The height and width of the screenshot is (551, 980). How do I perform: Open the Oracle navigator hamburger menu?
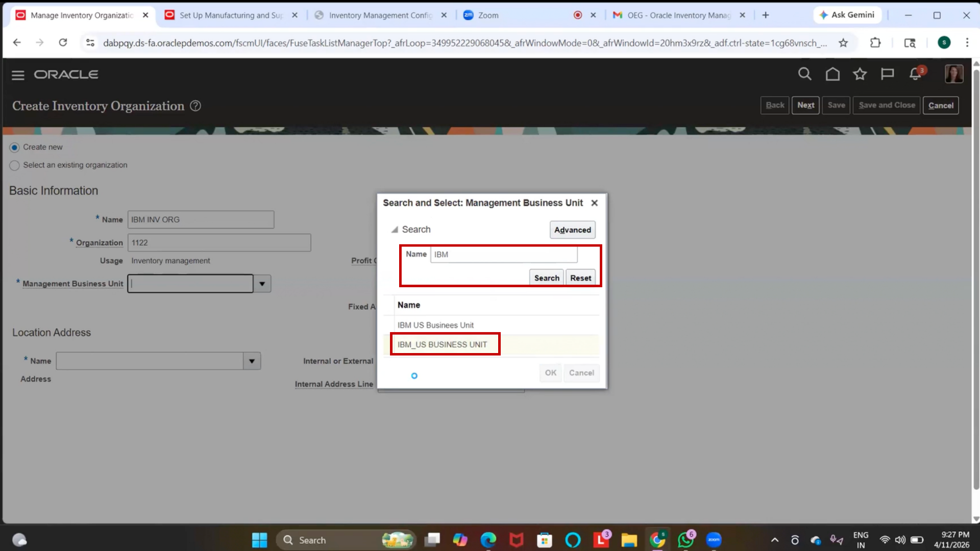pyautogui.click(x=18, y=75)
